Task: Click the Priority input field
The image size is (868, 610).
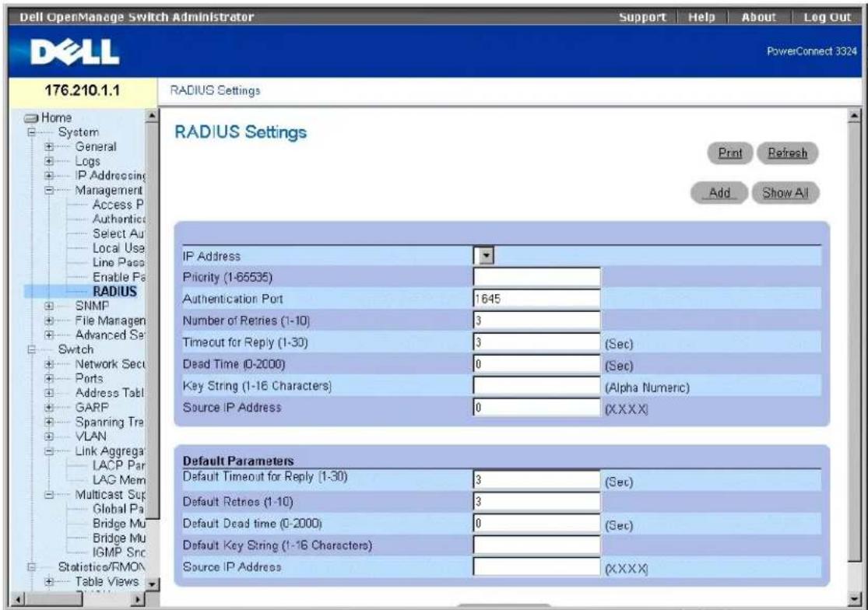Action: (536, 277)
